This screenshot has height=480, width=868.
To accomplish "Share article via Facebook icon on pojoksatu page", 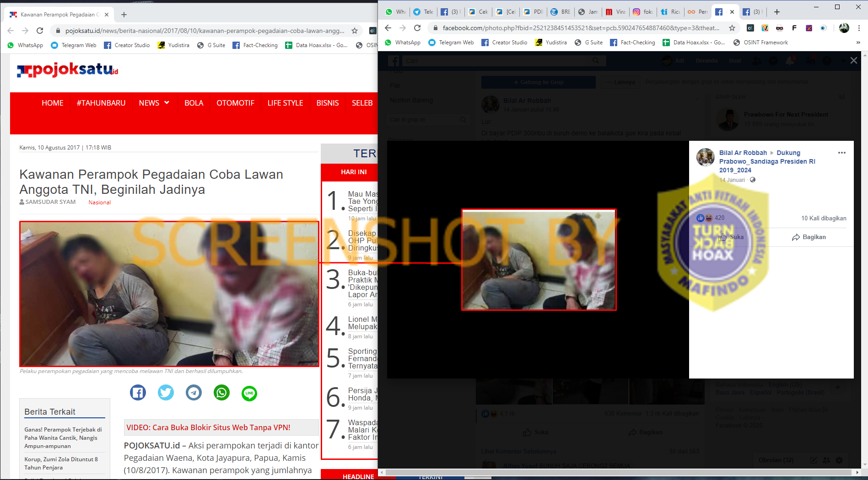I will point(138,393).
